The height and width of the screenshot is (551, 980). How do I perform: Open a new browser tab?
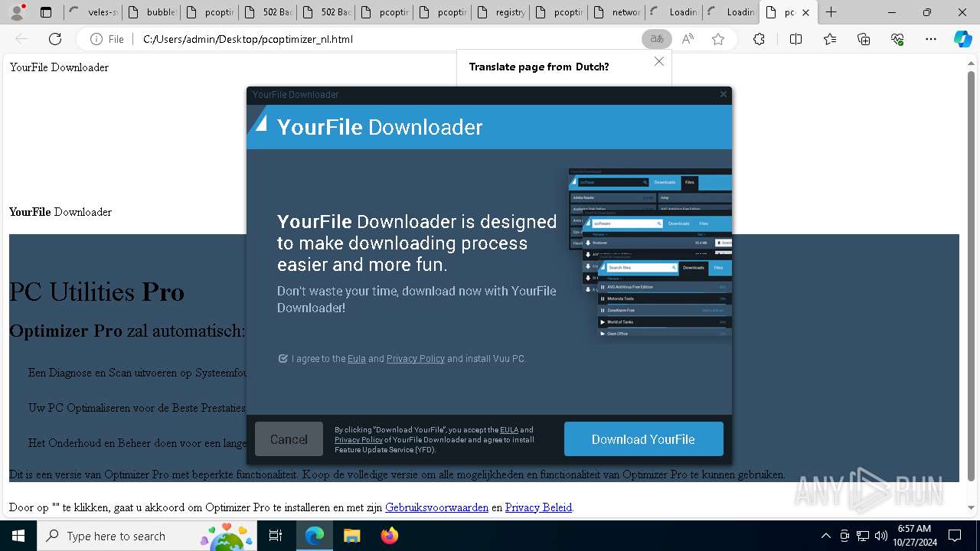(831, 12)
